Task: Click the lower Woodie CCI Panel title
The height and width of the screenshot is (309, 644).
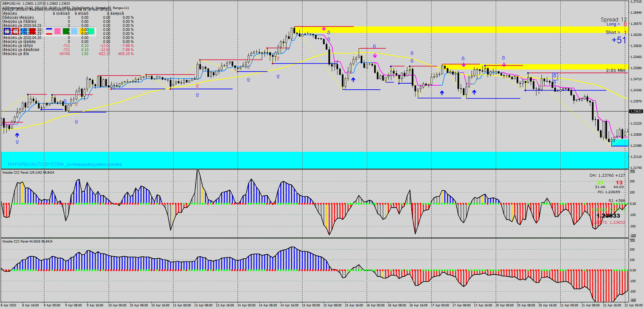Action: coord(28,241)
